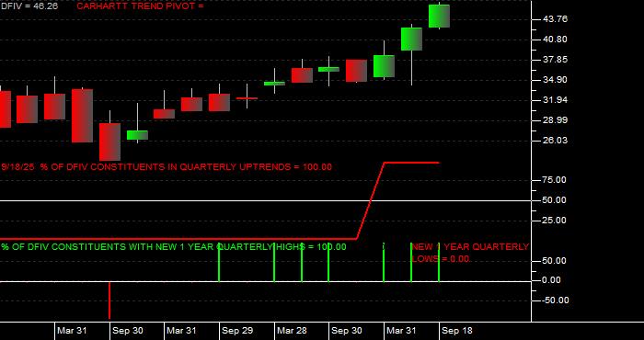
Task: Select the 'CARHARTT TREND PIVOT =' label
Action: click(x=140, y=6)
